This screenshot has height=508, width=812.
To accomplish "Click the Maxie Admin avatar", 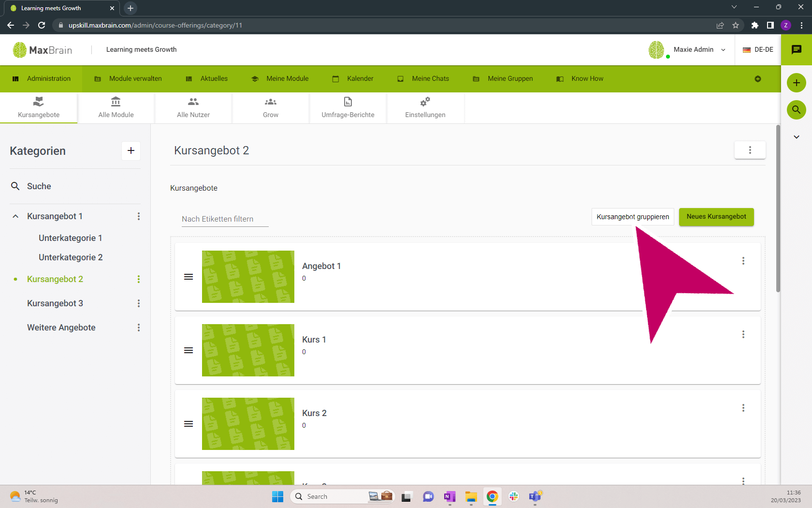I will (656, 49).
